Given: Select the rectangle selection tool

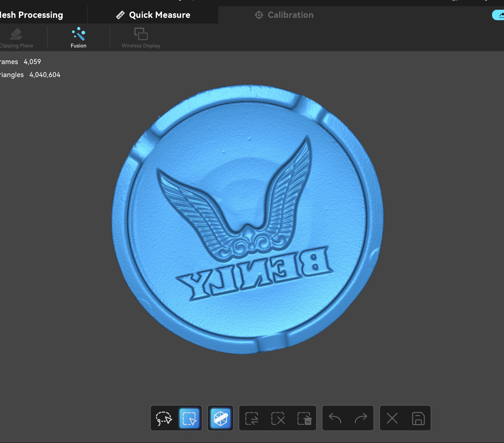Looking at the screenshot, I should tap(189, 418).
